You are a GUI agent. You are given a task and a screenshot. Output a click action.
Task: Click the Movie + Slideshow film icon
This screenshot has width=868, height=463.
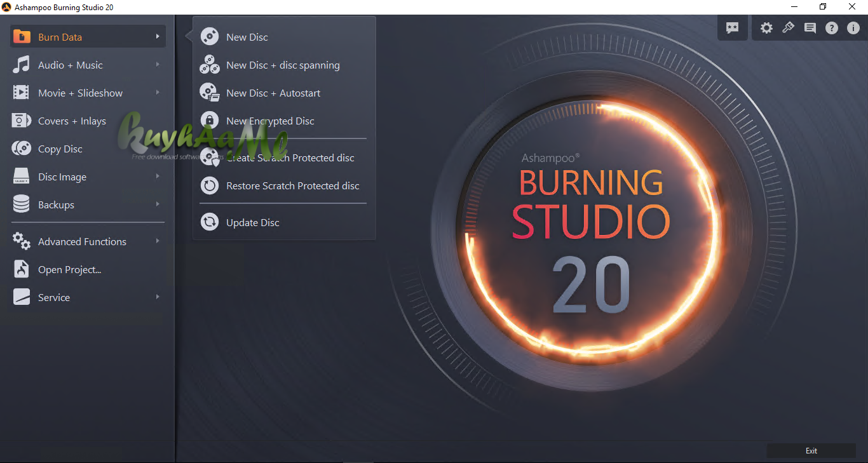tap(22, 93)
